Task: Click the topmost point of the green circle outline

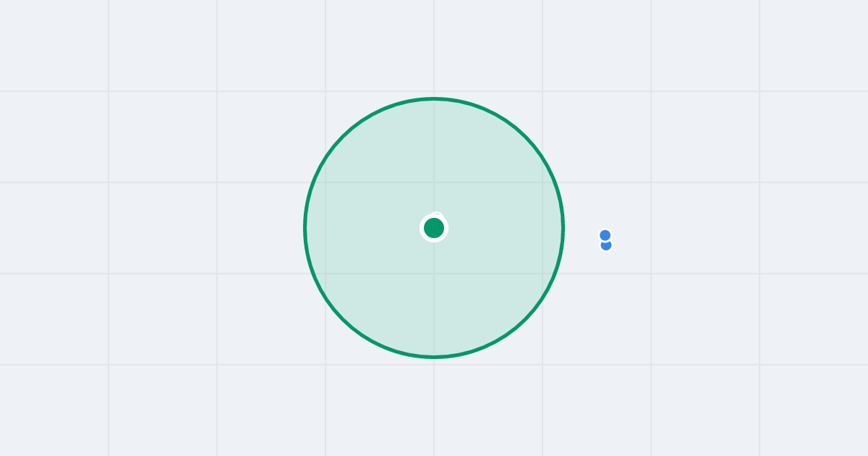Action: point(434,98)
